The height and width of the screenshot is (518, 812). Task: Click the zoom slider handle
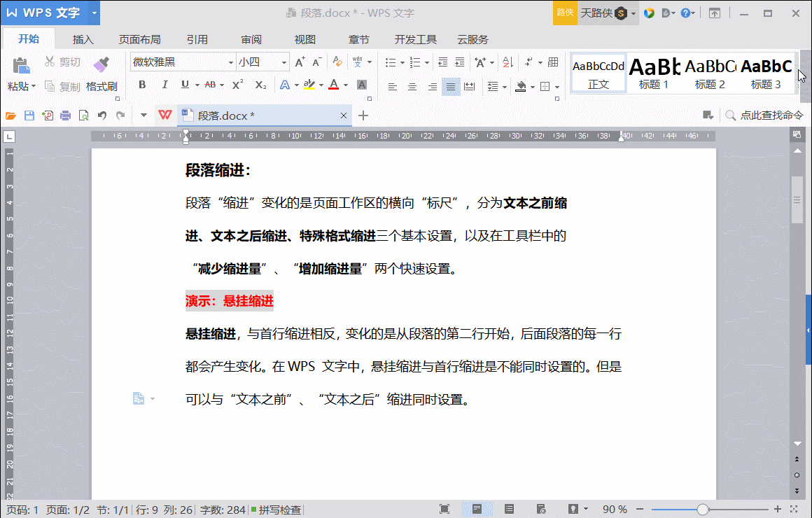(x=702, y=510)
